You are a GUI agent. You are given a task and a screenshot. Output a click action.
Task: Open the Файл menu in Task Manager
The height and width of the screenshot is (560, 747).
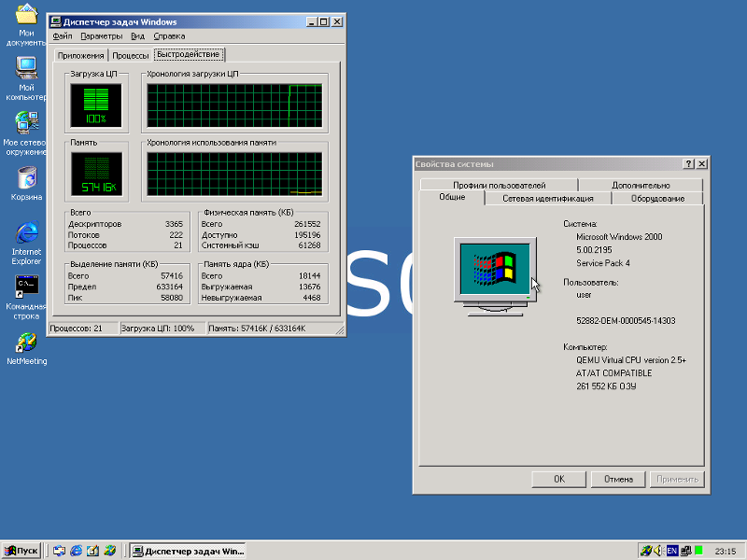coord(62,36)
